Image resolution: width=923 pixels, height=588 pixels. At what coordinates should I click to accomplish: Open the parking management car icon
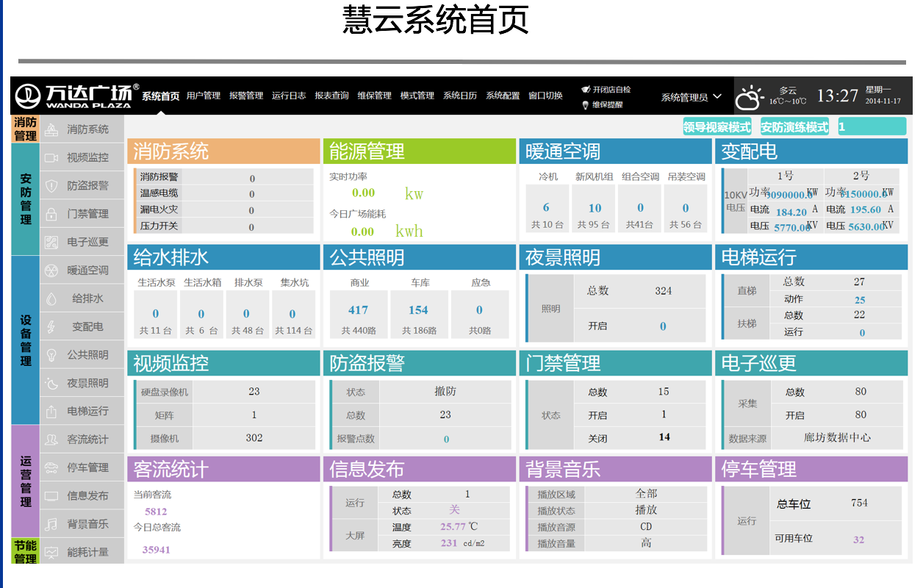click(51, 467)
